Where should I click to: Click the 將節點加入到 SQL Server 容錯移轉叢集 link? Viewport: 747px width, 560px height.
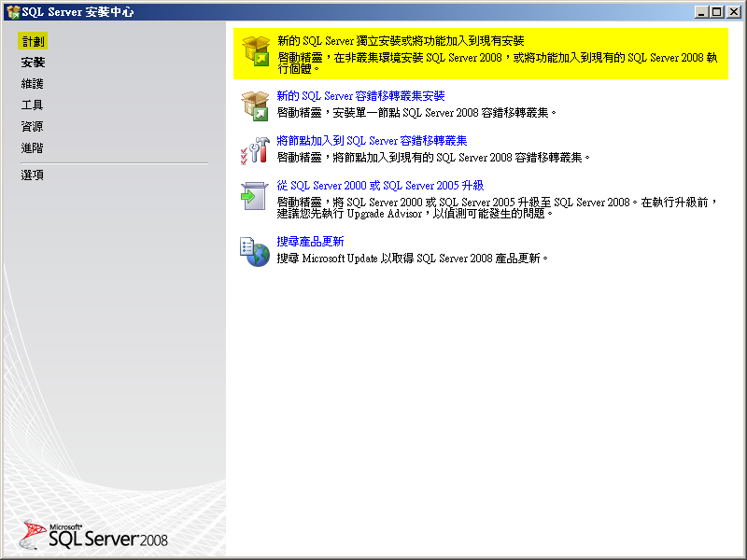pyautogui.click(x=370, y=142)
